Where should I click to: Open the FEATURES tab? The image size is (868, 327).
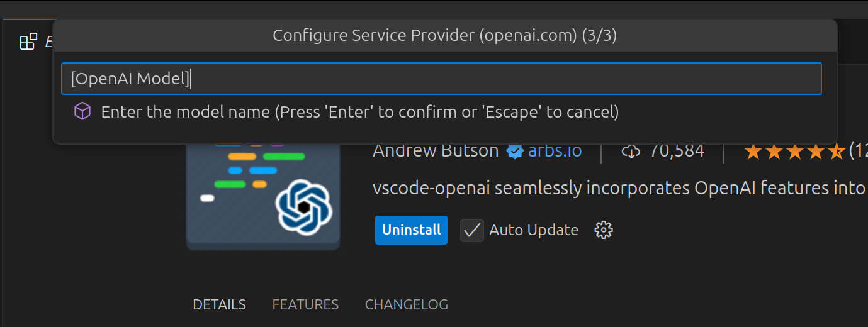(305, 305)
